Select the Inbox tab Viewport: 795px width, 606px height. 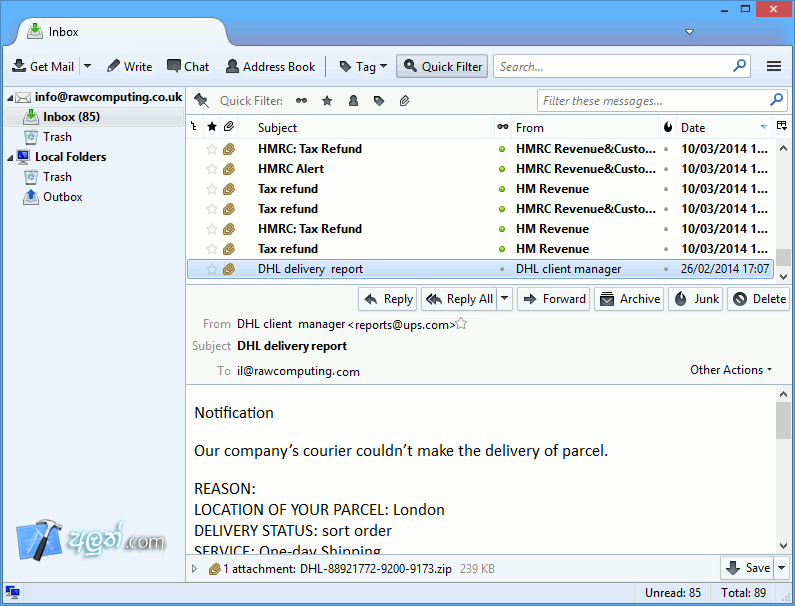point(122,32)
